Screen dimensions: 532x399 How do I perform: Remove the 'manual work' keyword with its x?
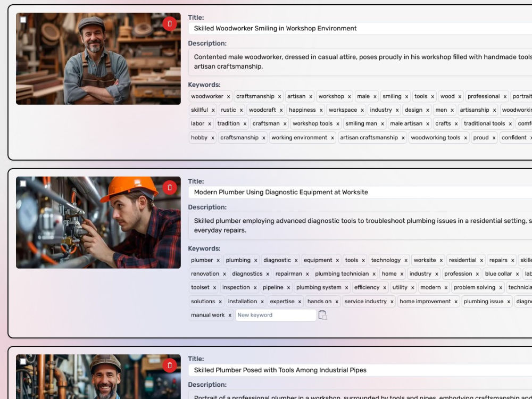(230, 315)
